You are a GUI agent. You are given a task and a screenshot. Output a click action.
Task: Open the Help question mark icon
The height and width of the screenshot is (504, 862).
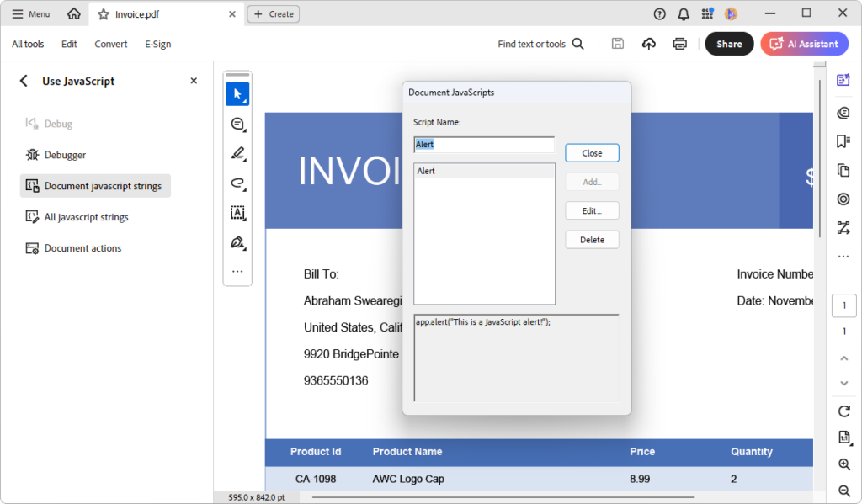659,14
